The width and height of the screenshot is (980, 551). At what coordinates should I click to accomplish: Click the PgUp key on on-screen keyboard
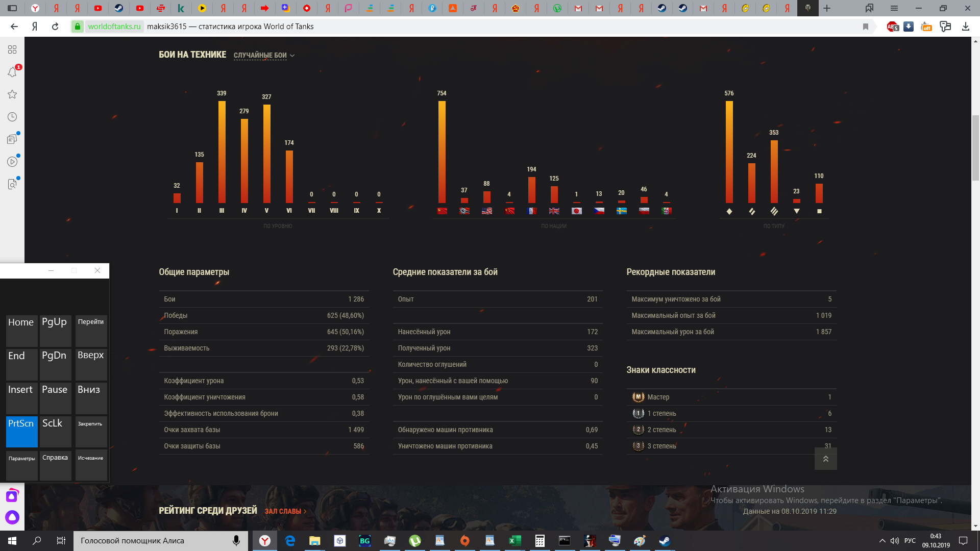coord(56,331)
